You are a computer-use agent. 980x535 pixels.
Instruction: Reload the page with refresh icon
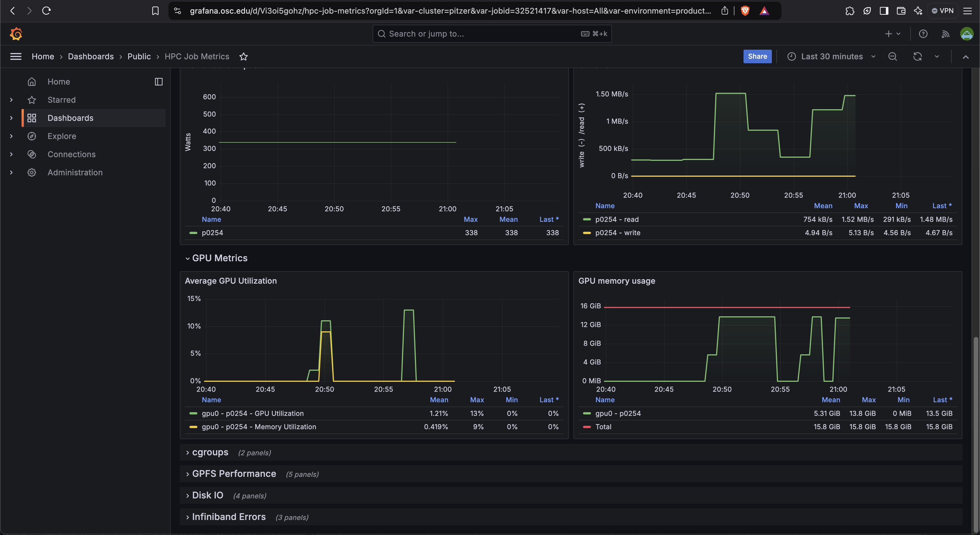point(47,11)
